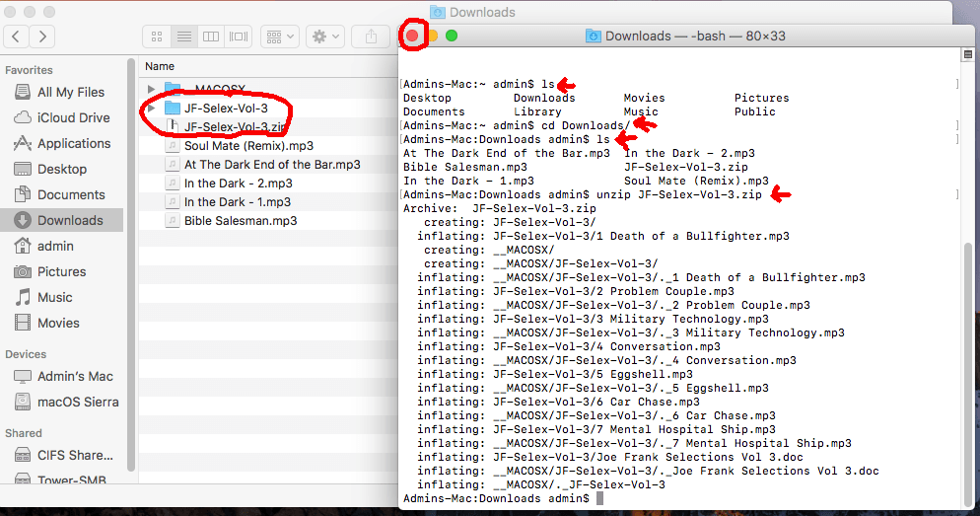
Task: Go forward in Finder navigation
Action: click(x=42, y=37)
